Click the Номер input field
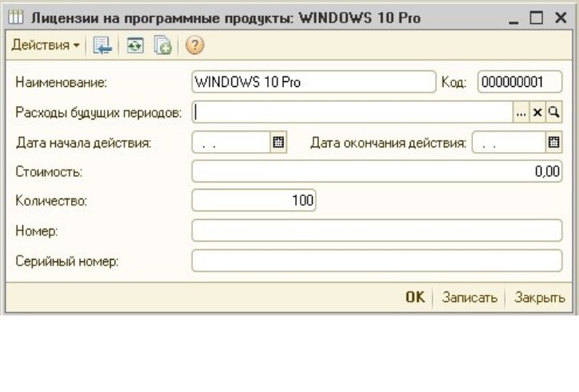The width and height of the screenshot is (579, 392). pos(377,230)
